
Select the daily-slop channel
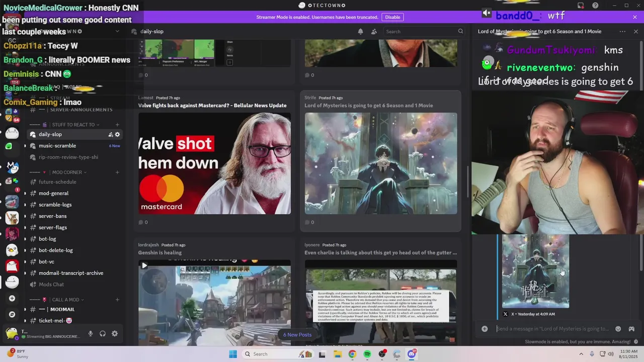75,134
